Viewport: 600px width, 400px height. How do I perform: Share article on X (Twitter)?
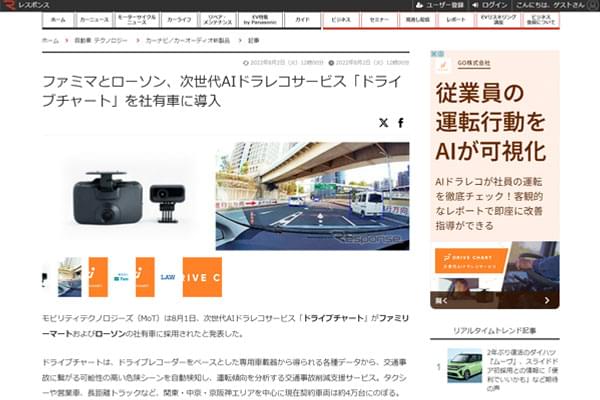pyautogui.click(x=383, y=123)
